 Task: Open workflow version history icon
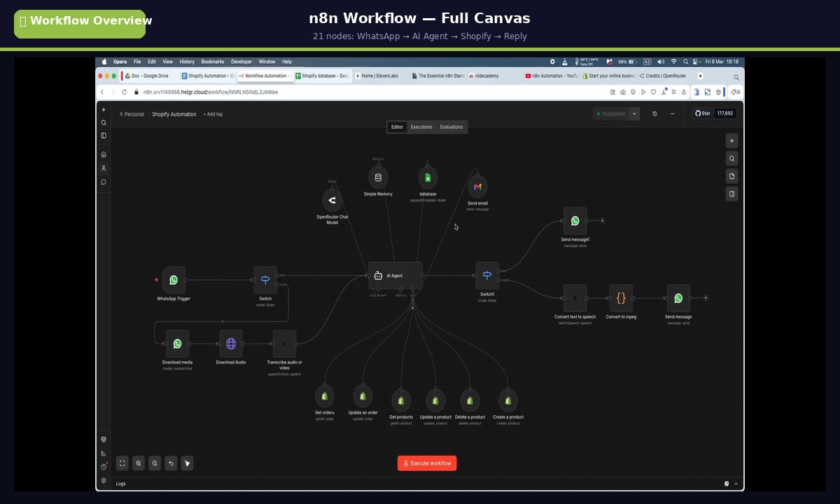(x=654, y=113)
